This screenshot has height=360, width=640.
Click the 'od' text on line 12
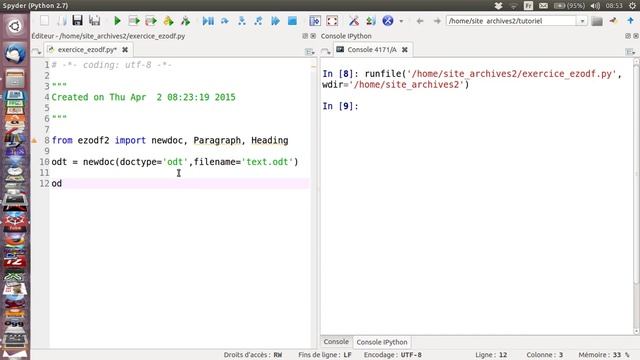pos(57,184)
